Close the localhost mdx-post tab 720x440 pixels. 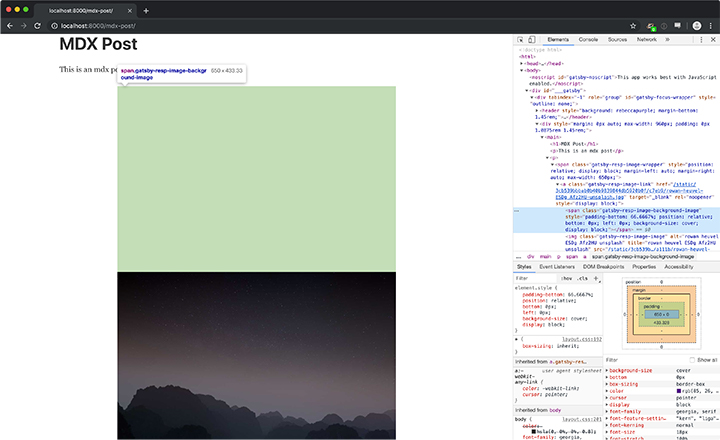coord(130,11)
